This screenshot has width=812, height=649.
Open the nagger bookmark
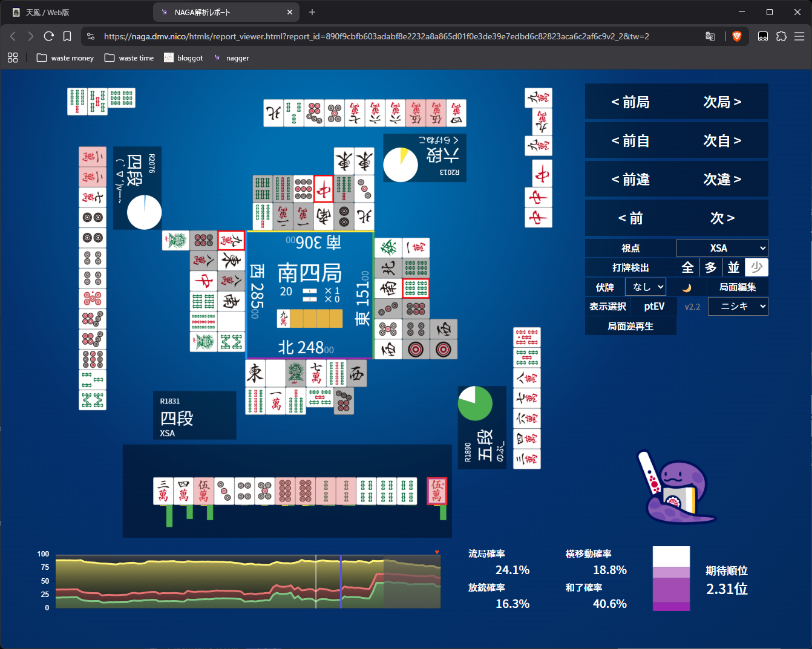pyautogui.click(x=232, y=58)
